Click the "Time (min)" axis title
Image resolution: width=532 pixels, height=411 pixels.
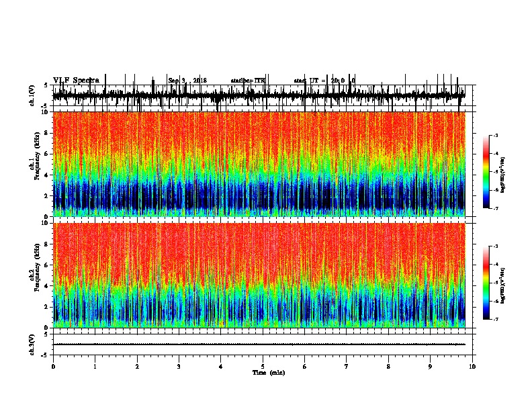pos(269,373)
